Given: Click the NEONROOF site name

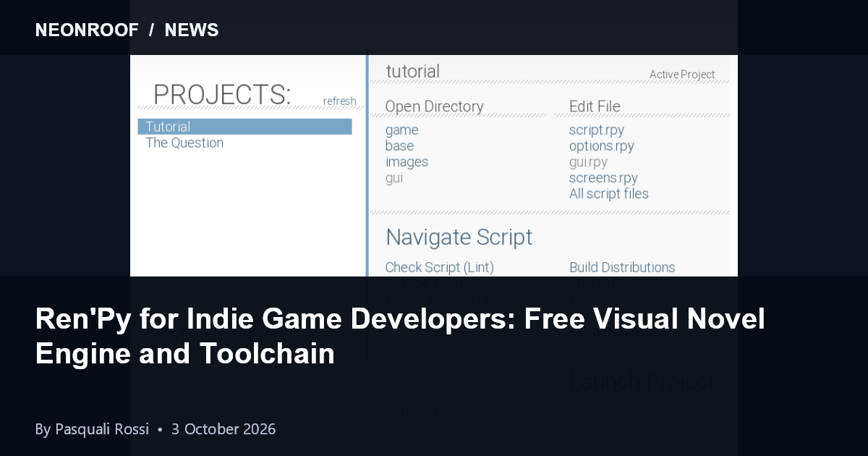Looking at the screenshot, I should [x=87, y=30].
